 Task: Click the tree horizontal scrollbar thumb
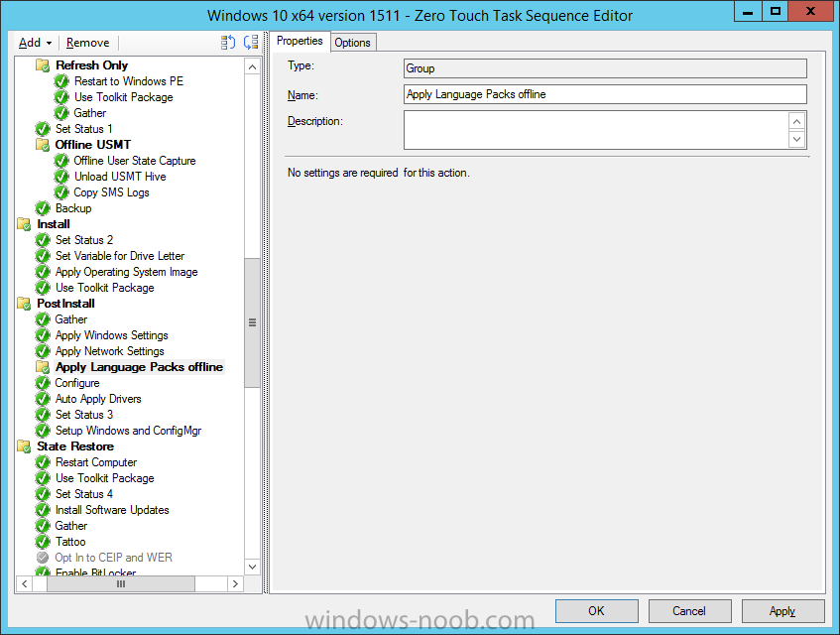[x=121, y=583]
